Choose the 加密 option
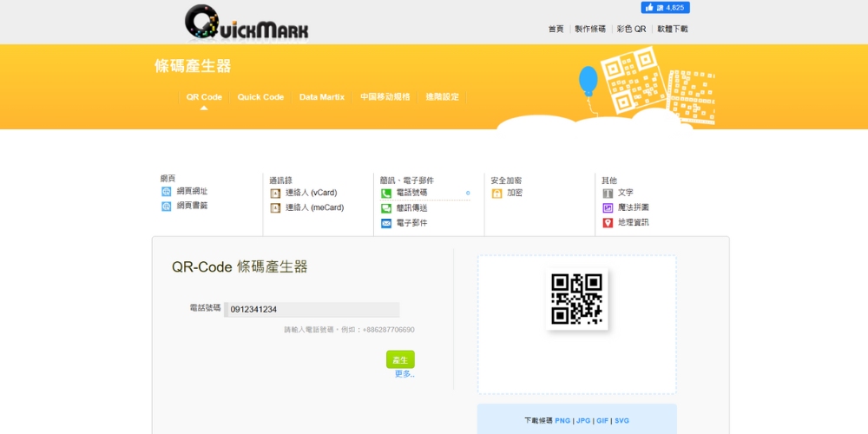Image resolution: width=868 pixels, height=434 pixels. [x=515, y=193]
